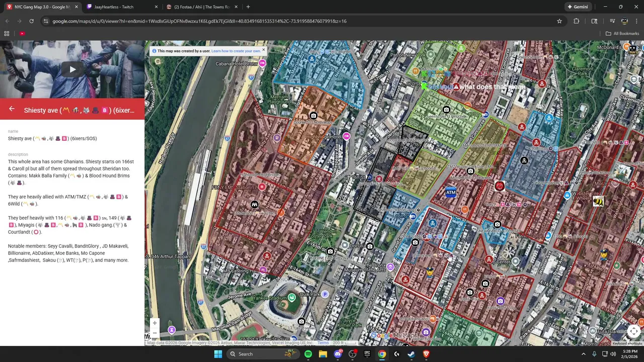Click the address bar URL field

click(x=302, y=21)
